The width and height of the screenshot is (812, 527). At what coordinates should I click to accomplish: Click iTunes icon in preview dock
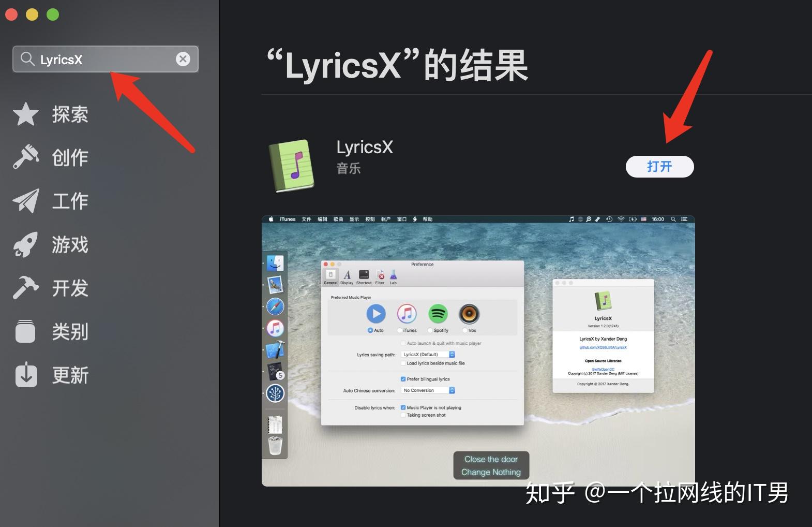[275, 328]
